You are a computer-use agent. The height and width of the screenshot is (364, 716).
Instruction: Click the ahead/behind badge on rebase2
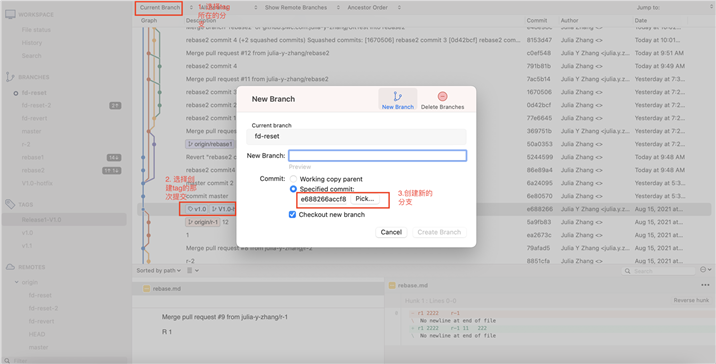[111, 170]
